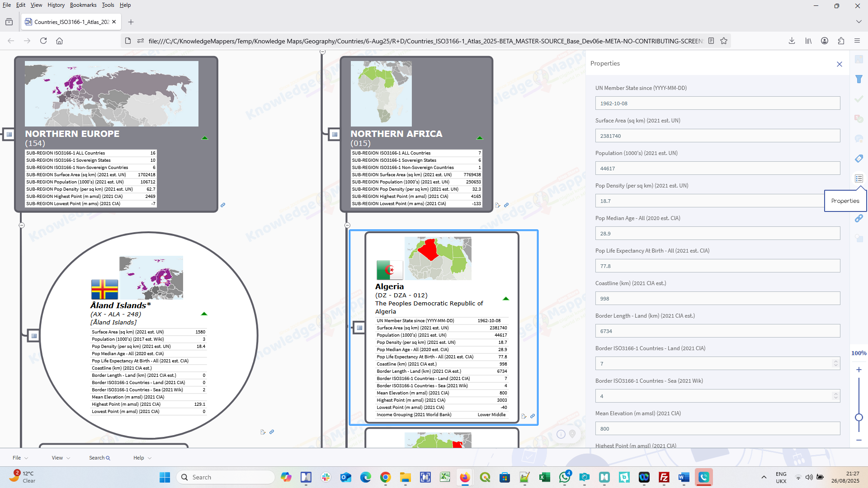Click the zoom in plus icon
This screenshot has height=488, width=868.
[x=859, y=370]
